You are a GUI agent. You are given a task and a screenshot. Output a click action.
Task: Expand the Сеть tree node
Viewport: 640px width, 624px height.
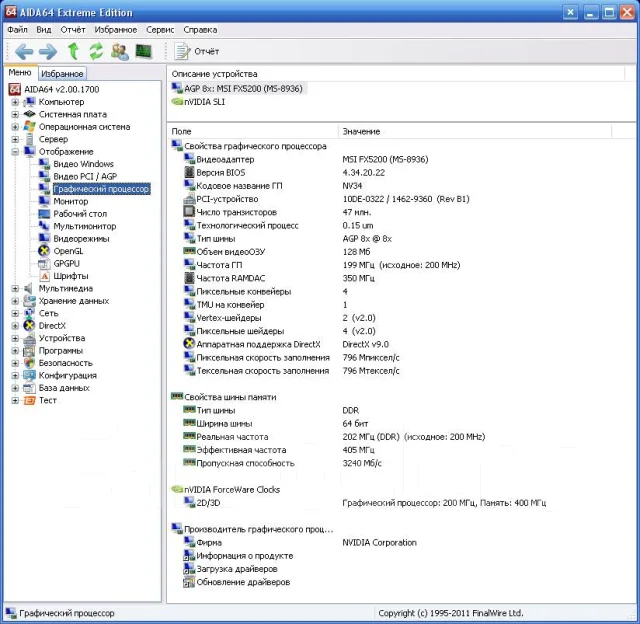click(15, 313)
